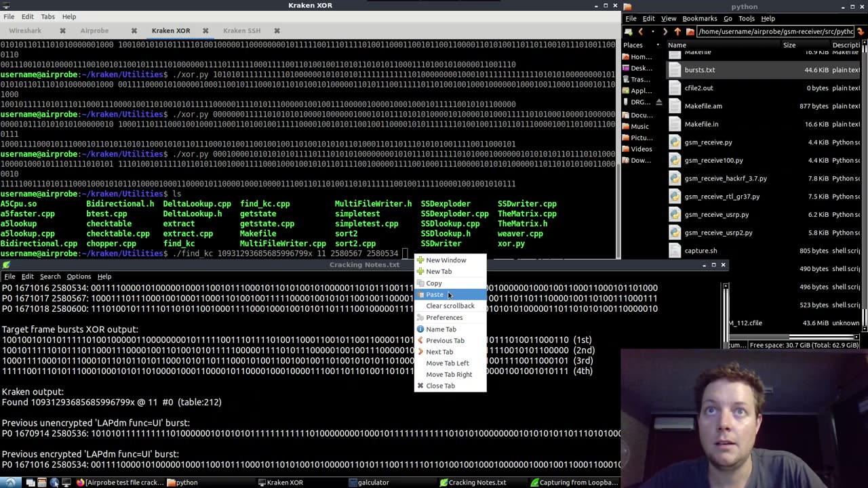Close the Kraken SSH tab with its X icon
Image resolution: width=868 pixels, height=488 pixels.
coord(277,30)
